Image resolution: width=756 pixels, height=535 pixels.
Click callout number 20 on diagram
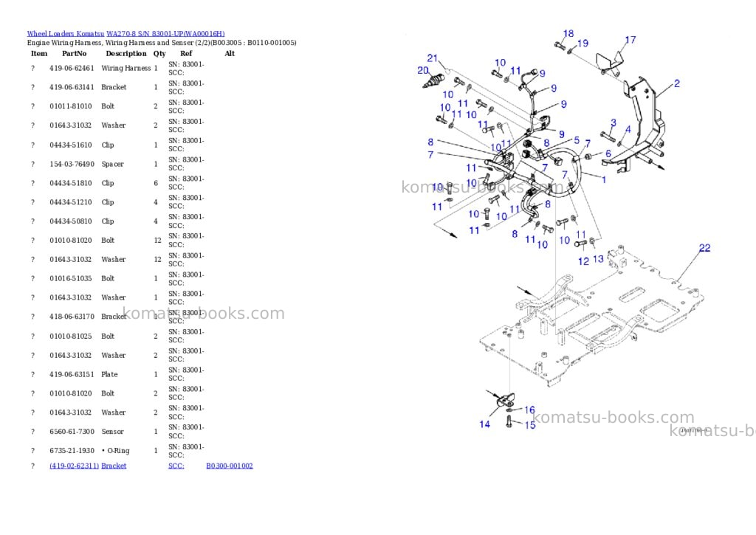pos(423,70)
